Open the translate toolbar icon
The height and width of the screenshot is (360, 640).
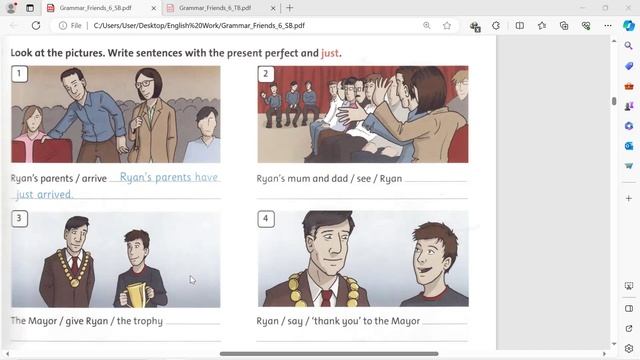(475, 26)
